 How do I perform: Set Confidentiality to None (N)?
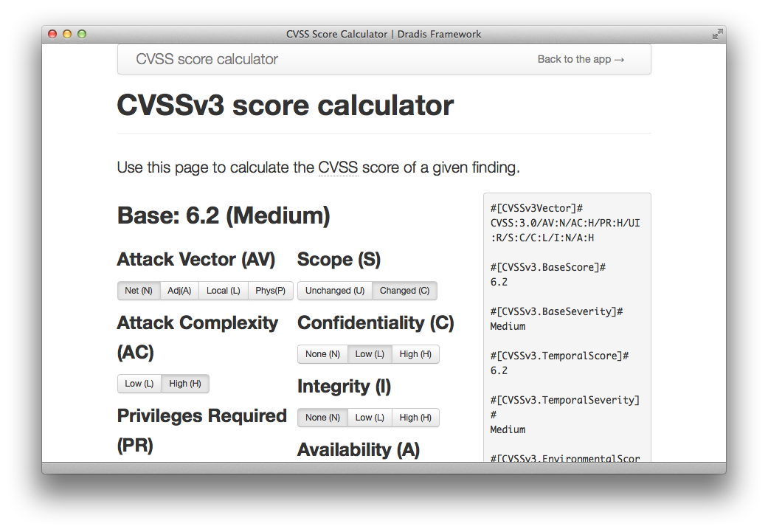pyautogui.click(x=322, y=353)
